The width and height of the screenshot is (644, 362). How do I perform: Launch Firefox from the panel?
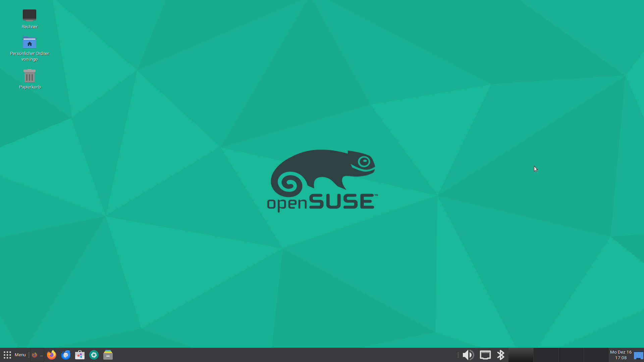pyautogui.click(x=51, y=355)
